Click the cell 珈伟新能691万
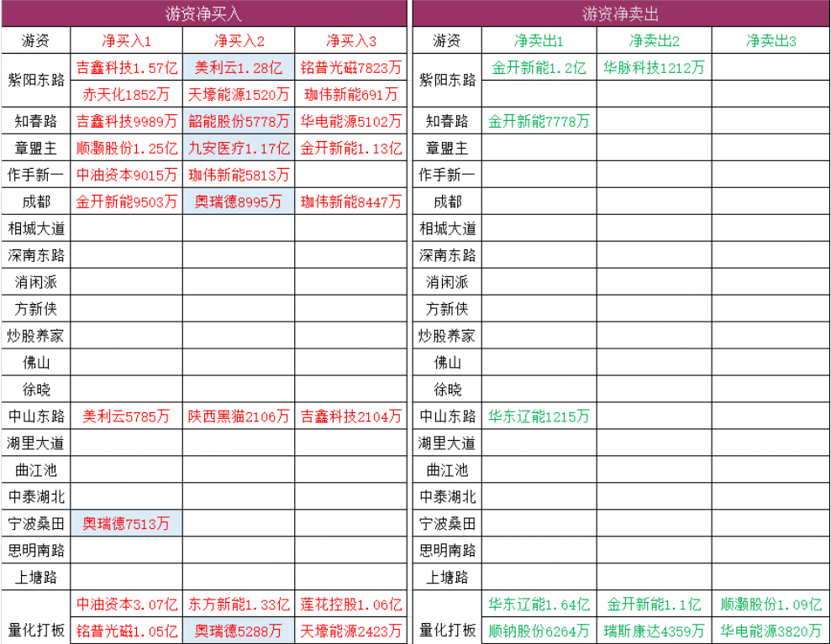831x644 pixels. pyautogui.click(x=351, y=94)
